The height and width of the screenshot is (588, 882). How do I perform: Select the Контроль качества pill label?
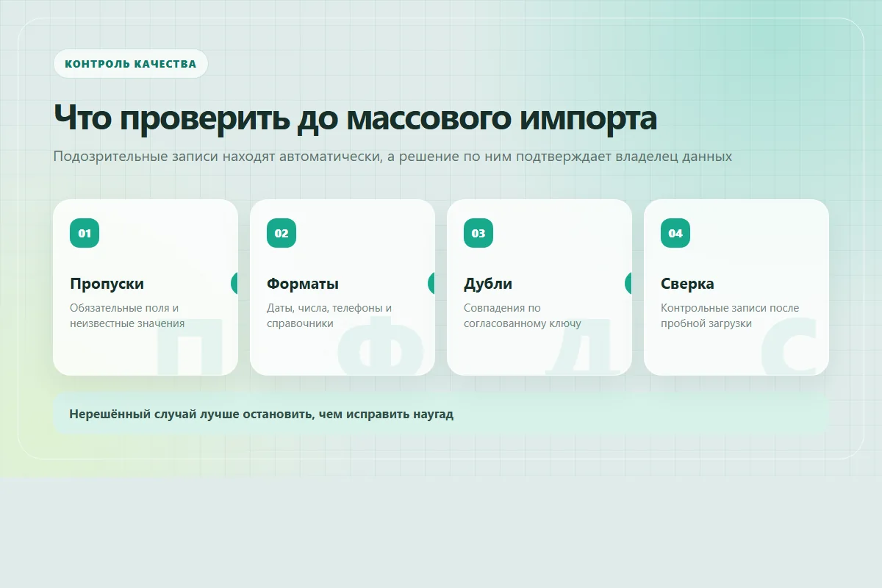pyautogui.click(x=131, y=64)
